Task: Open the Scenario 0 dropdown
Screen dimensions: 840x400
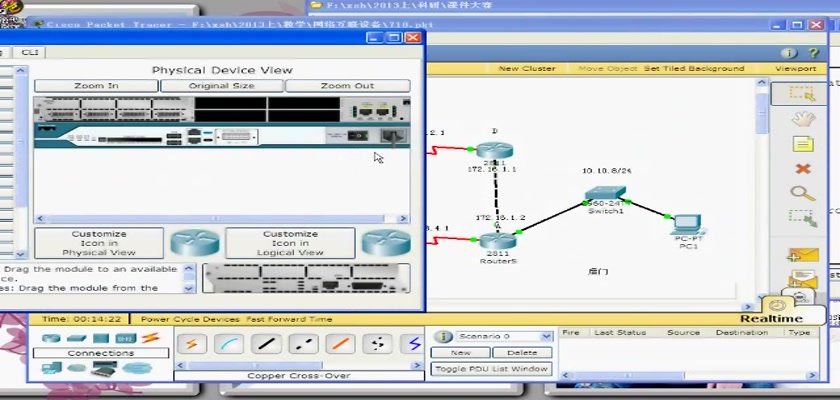Action: pyautogui.click(x=546, y=336)
